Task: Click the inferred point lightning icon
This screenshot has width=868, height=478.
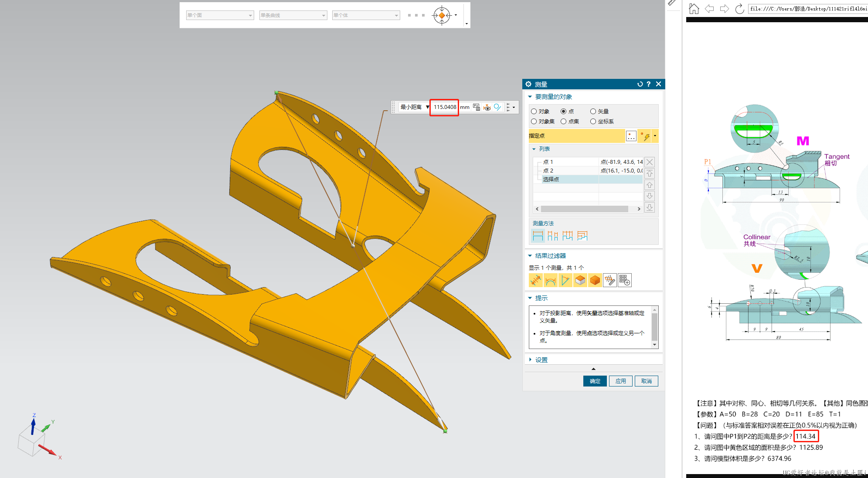Action: [645, 136]
